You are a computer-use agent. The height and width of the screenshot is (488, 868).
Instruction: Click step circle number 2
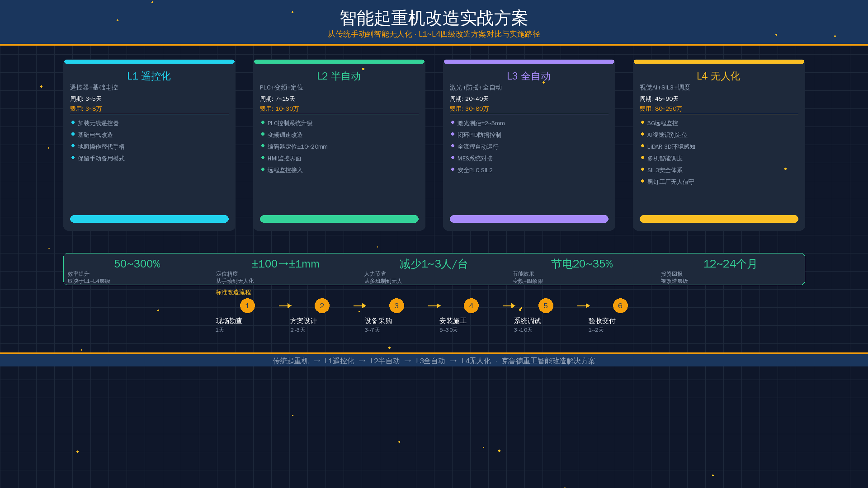(x=322, y=306)
